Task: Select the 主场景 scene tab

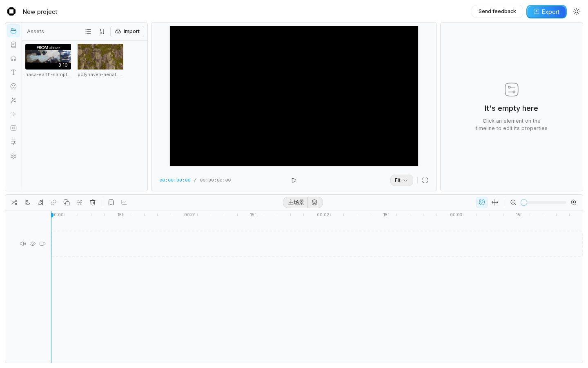Action: coord(296,202)
